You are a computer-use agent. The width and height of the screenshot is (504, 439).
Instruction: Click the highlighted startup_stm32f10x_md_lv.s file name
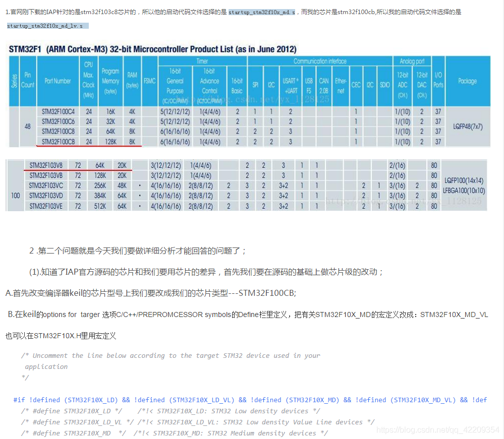47,26
